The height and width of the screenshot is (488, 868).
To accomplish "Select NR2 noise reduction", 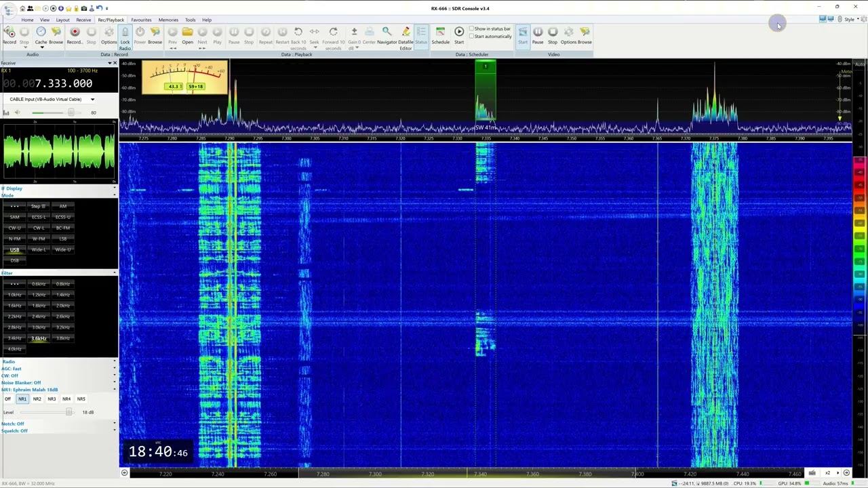I will coord(37,399).
